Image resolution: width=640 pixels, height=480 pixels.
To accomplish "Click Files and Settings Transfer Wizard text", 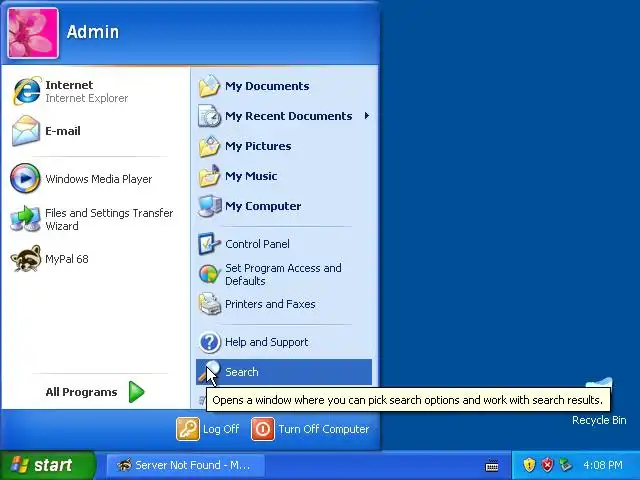I will click(109, 219).
